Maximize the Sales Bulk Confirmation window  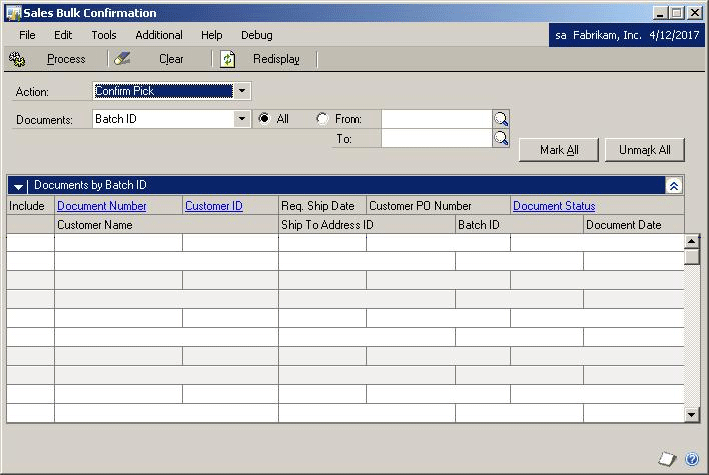click(677, 13)
